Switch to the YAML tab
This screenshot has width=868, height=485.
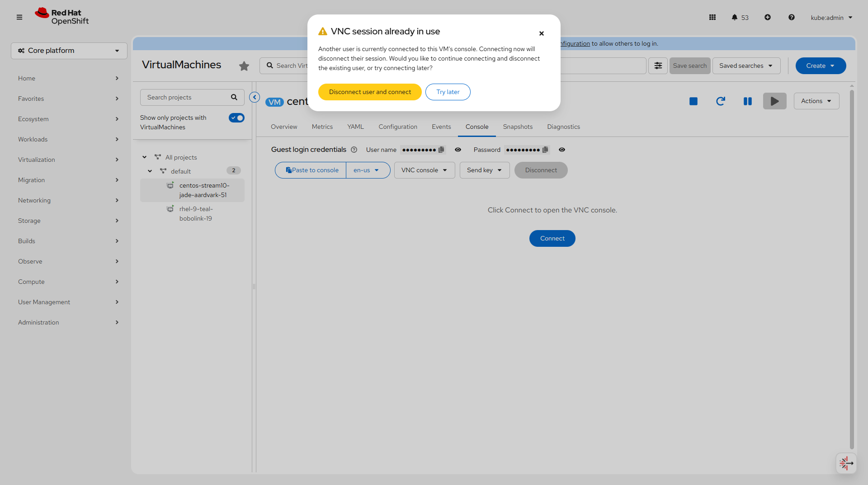(x=356, y=127)
